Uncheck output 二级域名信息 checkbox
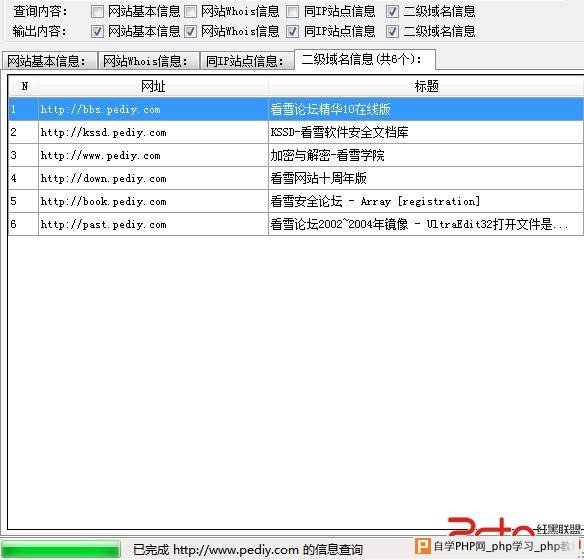This screenshot has width=584, height=560. pos(392,32)
